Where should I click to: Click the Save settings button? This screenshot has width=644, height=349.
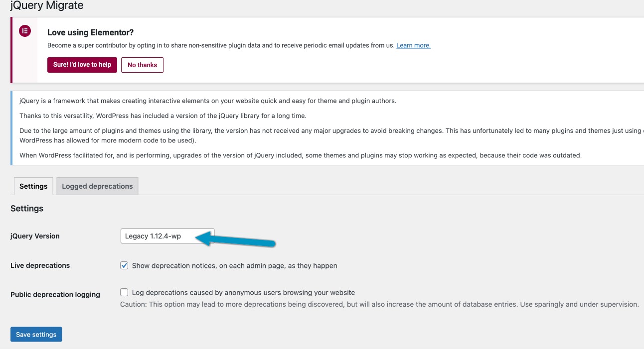tap(36, 334)
